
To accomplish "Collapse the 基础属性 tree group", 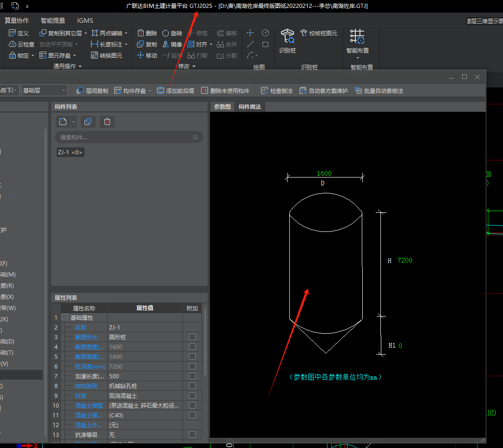I will tap(65, 317).
